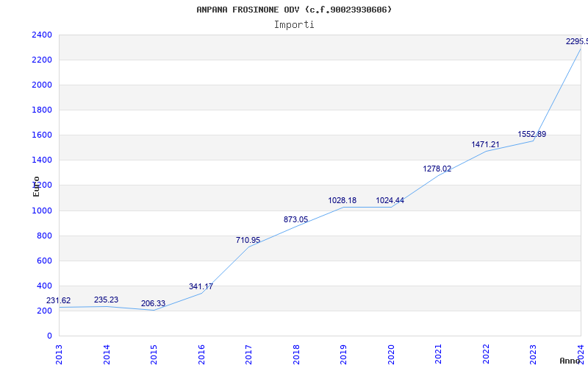Click the x-axis year 2017
The width and height of the screenshot is (588, 368).
coord(249,354)
